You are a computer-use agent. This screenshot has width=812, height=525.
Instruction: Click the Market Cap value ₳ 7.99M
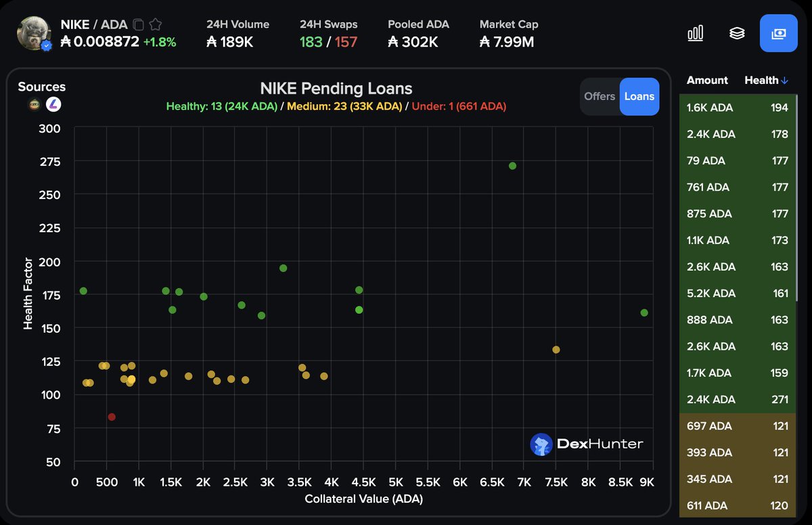pyautogui.click(x=507, y=42)
